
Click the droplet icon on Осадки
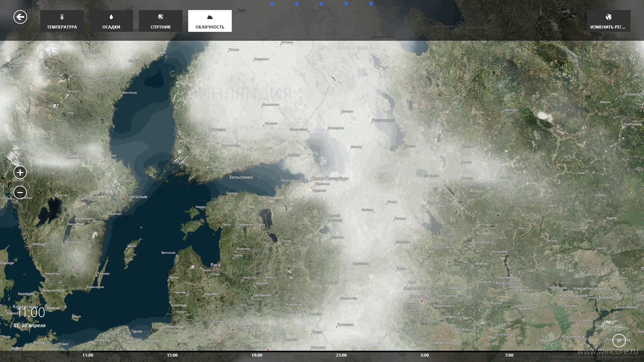tap(111, 17)
